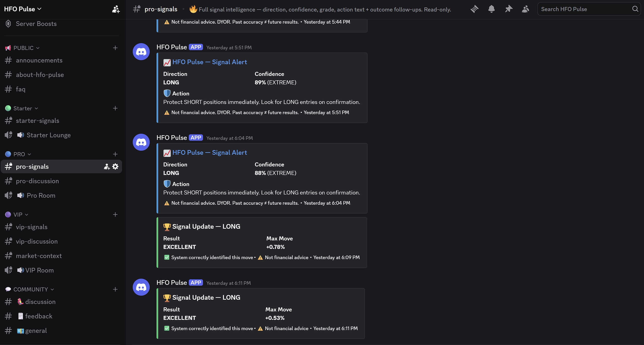Open the about-hfo-pulse channel

coord(61,75)
